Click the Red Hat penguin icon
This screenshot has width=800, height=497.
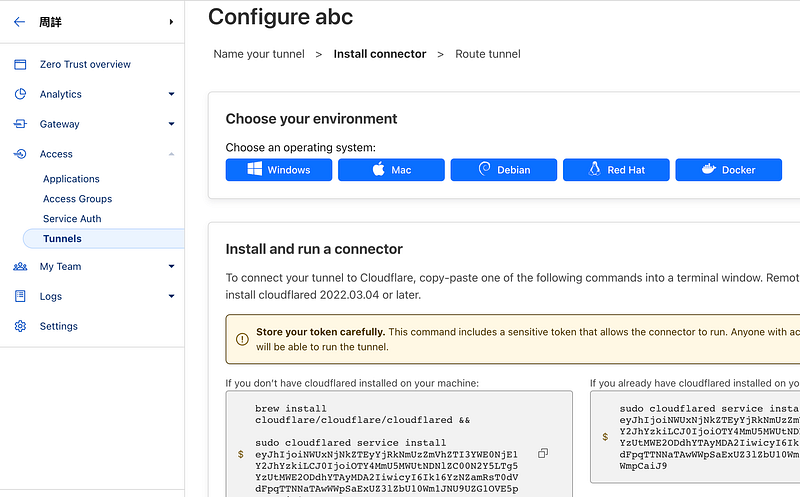click(594, 169)
